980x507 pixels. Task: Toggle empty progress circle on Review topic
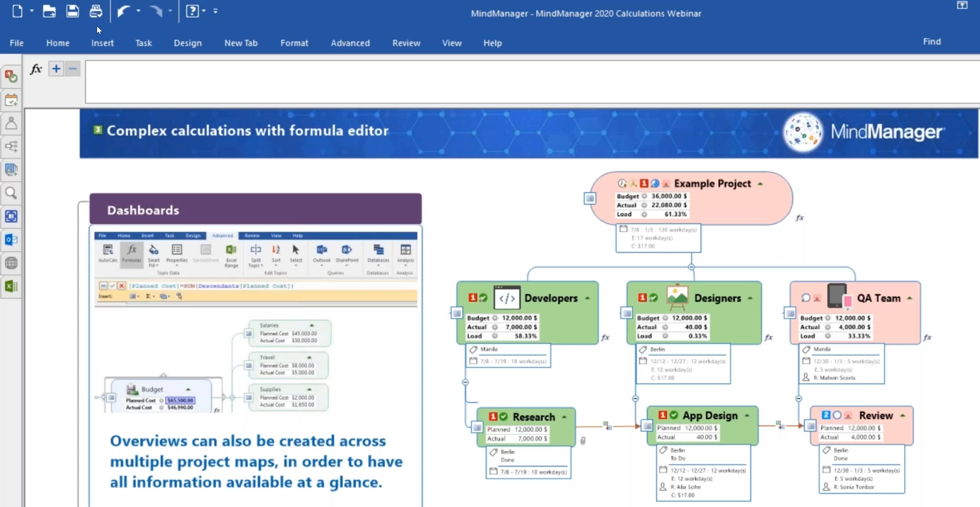pyautogui.click(x=836, y=415)
